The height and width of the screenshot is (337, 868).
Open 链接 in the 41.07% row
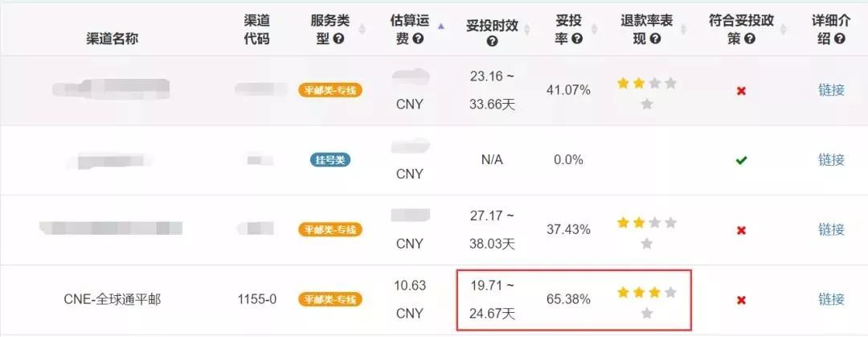pyautogui.click(x=831, y=90)
